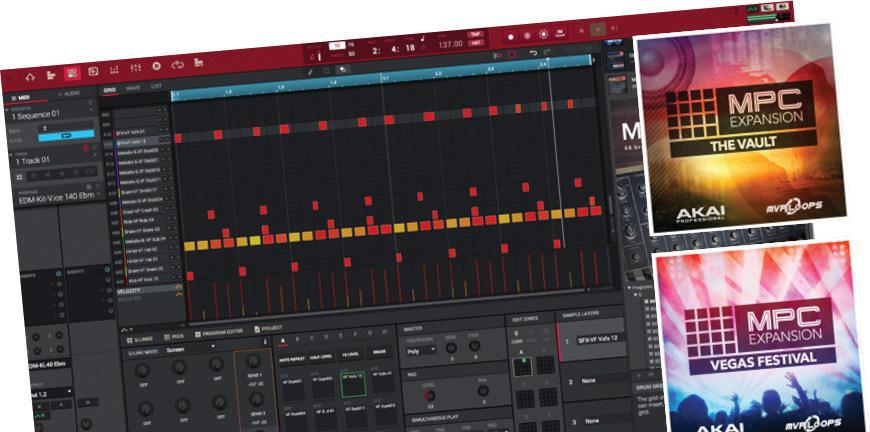Image resolution: width=870 pixels, height=432 pixels.
Task: Click the stop button in transport
Action: click(581, 31)
